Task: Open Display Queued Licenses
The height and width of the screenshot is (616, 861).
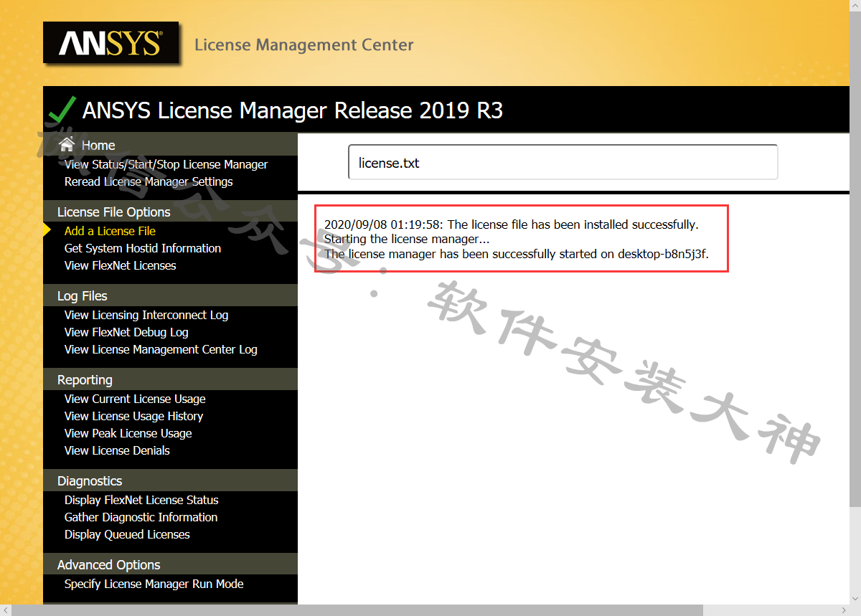Action: point(127,534)
